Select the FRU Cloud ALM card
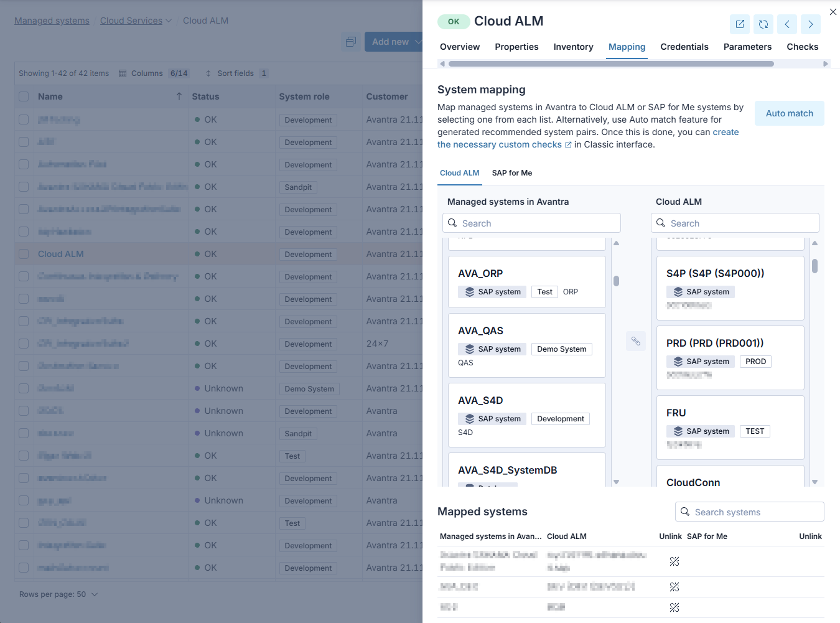Screen dimensions: 840x623 pyautogui.click(x=730, y=428)
